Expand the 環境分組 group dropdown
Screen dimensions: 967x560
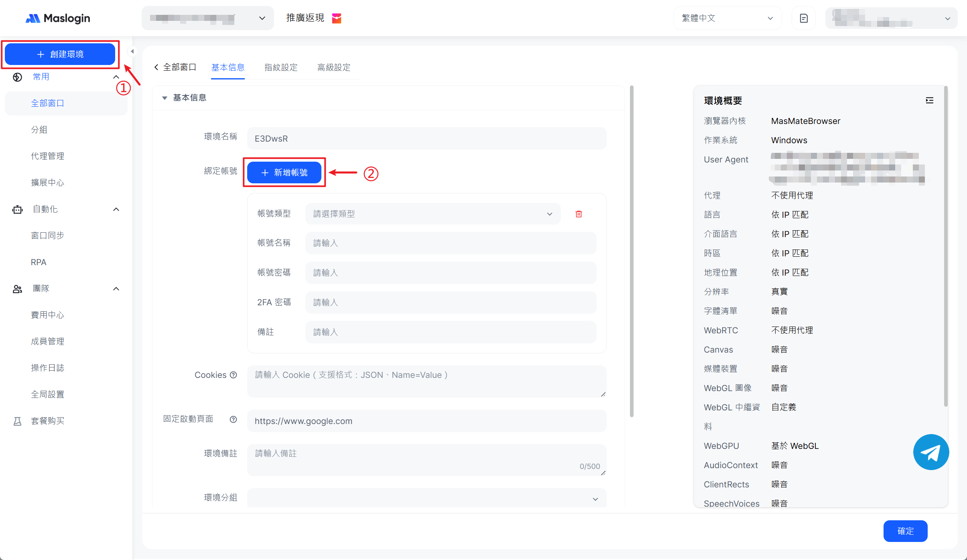click(427, 498)
